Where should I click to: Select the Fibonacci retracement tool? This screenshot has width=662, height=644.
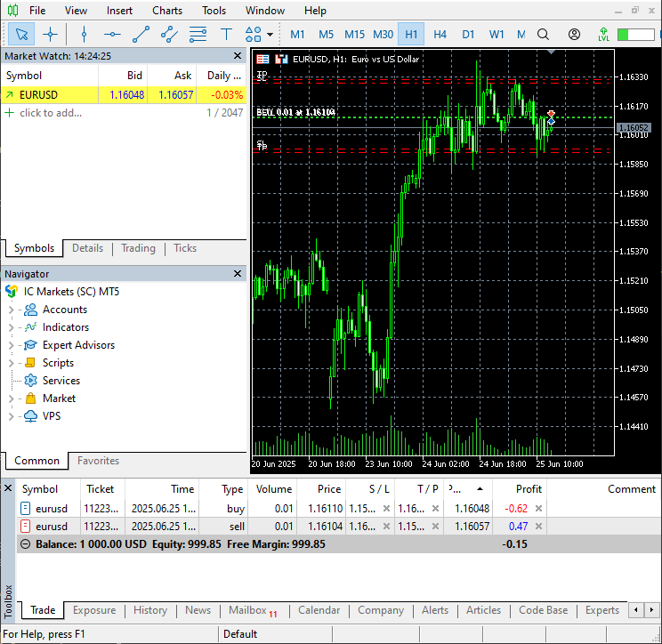[x=198, y=35]
